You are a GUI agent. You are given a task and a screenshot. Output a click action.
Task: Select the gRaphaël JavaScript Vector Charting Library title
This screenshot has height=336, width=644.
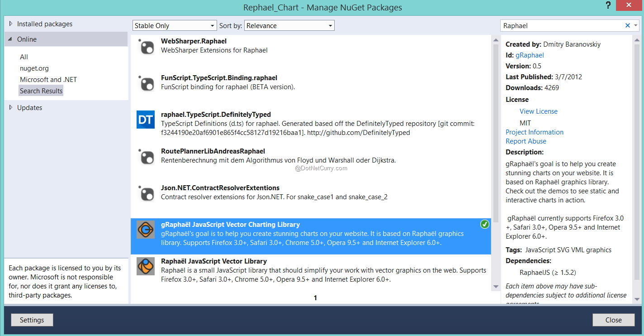(x=230, y=225)
